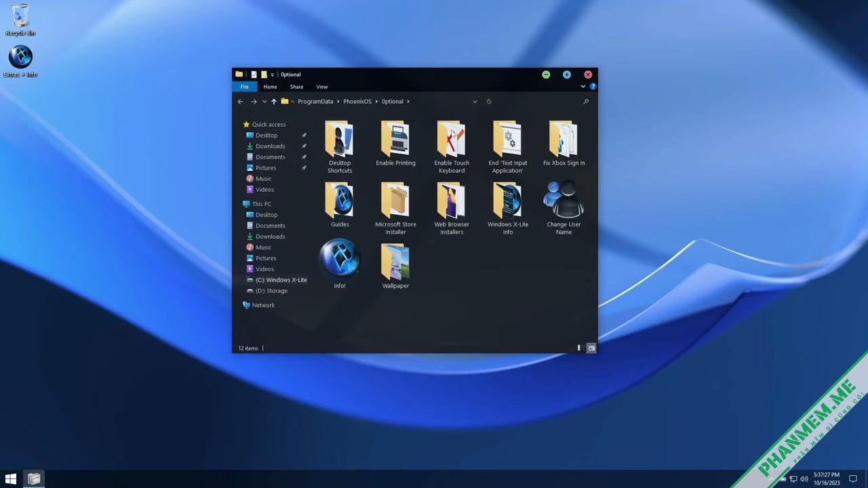This screenshot has height=488, width=868.
Task: Open Quick Access Toolbar customize dropdown
Action: tap(272, 75)
